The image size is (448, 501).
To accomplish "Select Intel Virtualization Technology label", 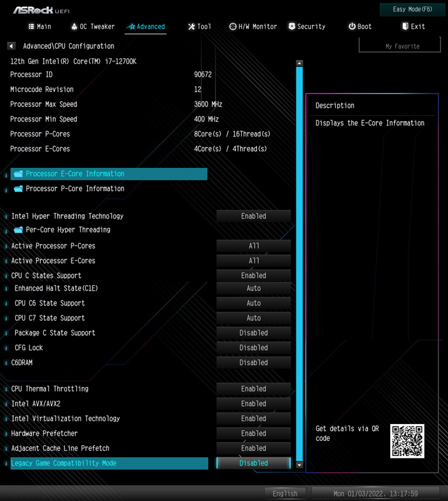I will tap(66, 418).
